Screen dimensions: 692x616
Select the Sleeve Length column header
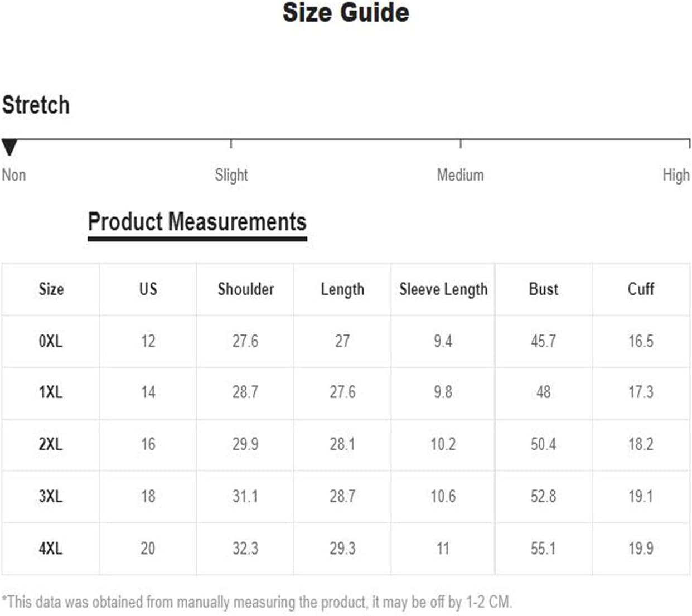[443, 289]
